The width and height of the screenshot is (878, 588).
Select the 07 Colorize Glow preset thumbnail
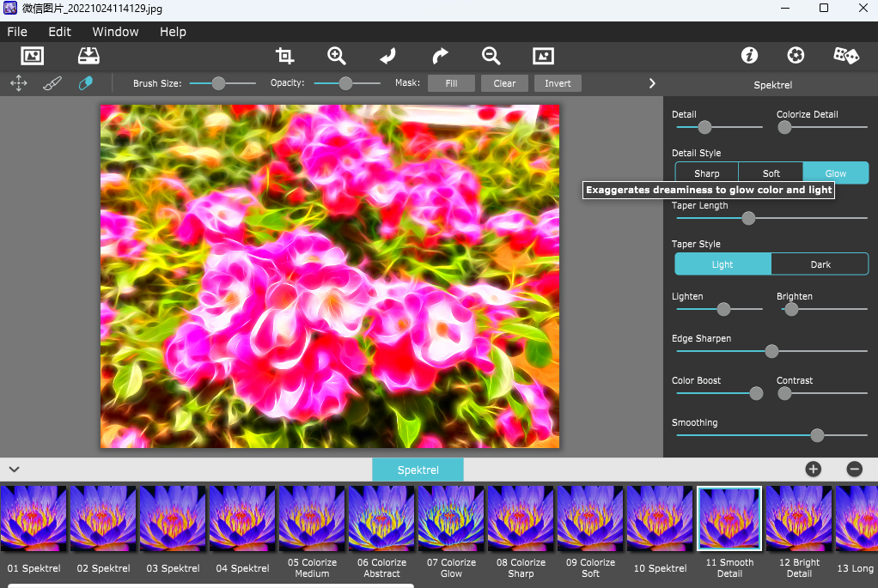tap(451, 518)
